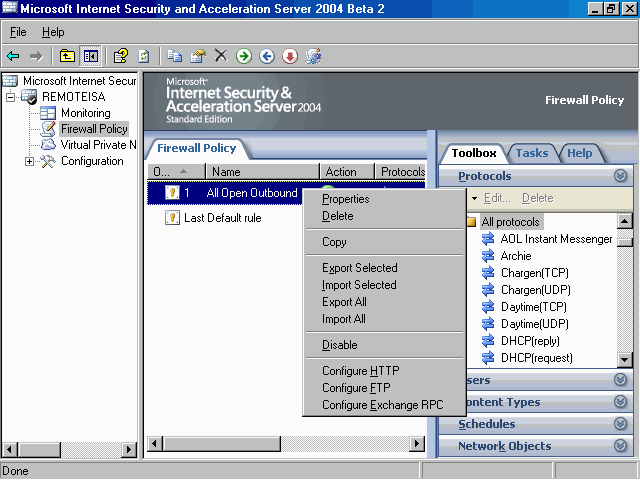Click the Up One Level folder icon
This screenshot has height=480, width=640.
(67, 56)
